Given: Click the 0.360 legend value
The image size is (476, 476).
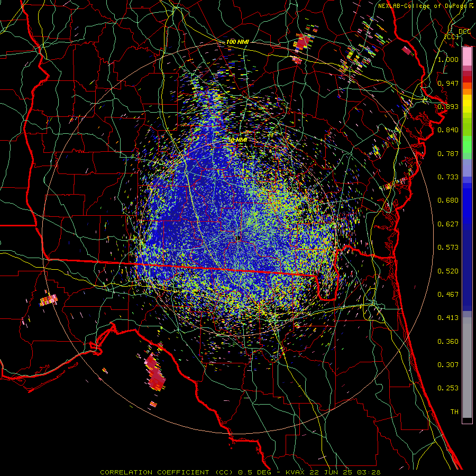Looking at the screenshot, I should tap(448, 342).
